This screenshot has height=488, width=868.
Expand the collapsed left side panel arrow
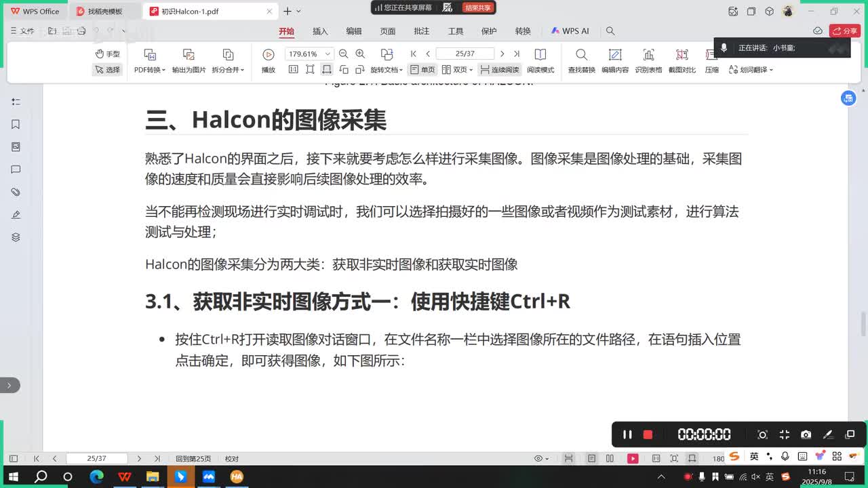9,385
